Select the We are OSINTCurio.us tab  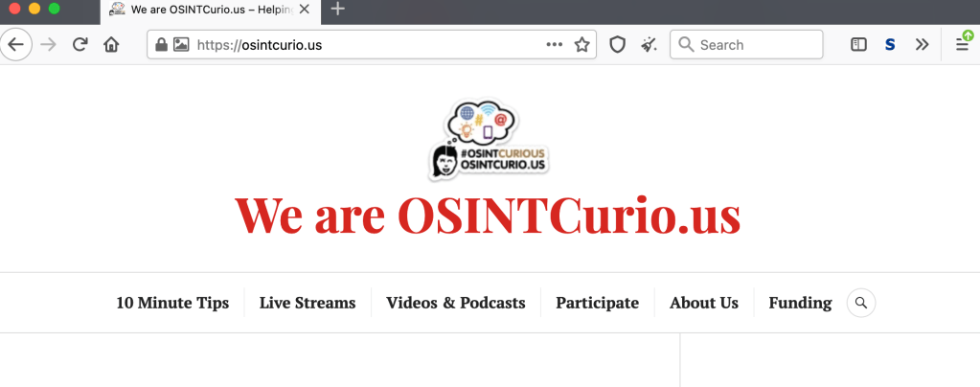(210, 11)
